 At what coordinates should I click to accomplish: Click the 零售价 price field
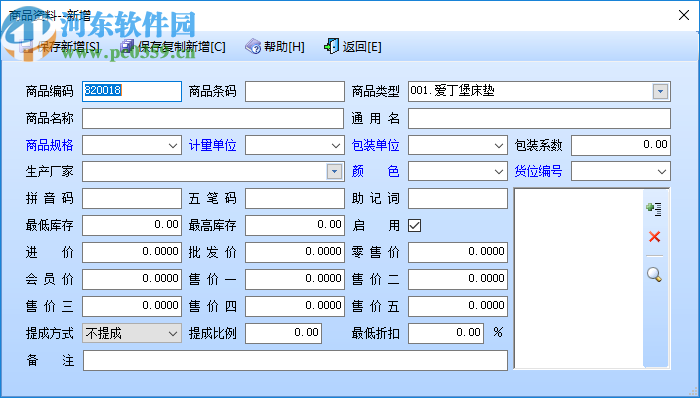pos(458,253)
